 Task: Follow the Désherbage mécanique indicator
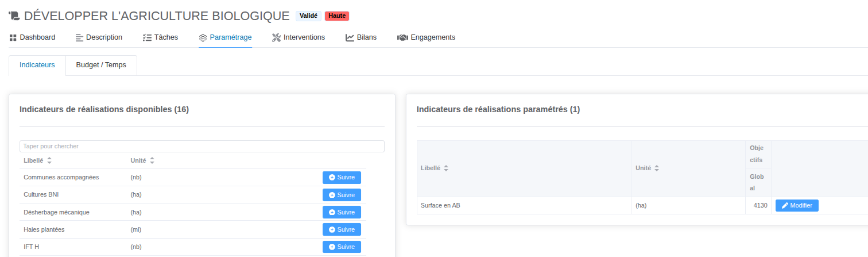342,212
